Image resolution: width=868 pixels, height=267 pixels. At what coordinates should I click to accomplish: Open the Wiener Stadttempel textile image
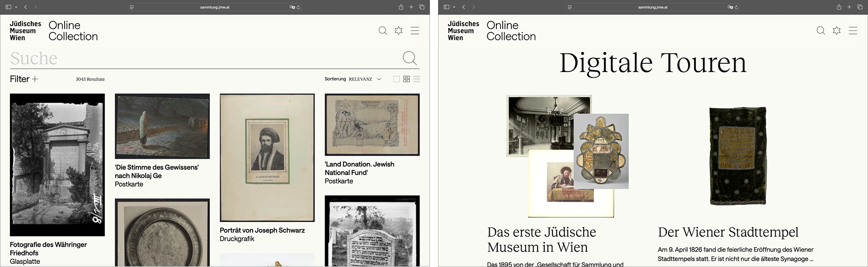click(738, 156)
